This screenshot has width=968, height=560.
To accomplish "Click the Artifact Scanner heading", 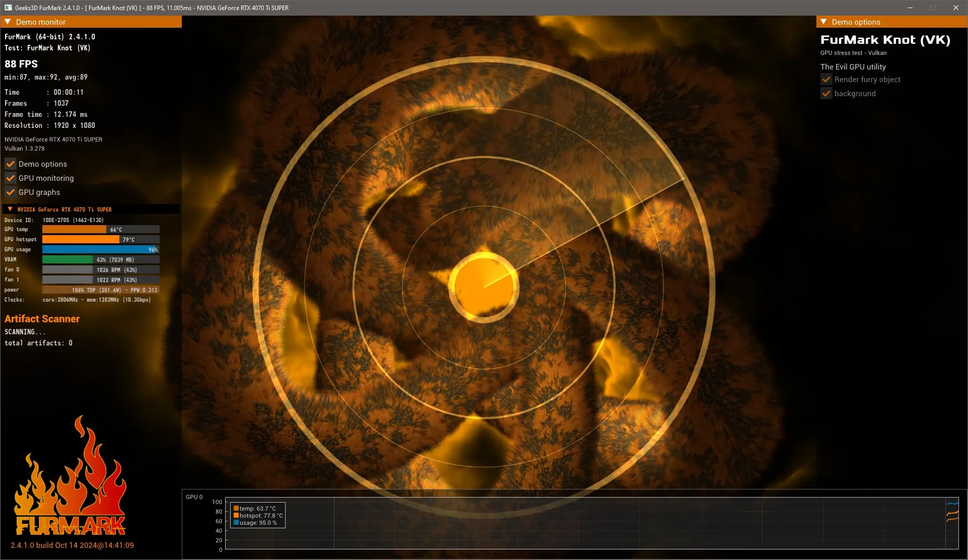I will tap(42, 319).
